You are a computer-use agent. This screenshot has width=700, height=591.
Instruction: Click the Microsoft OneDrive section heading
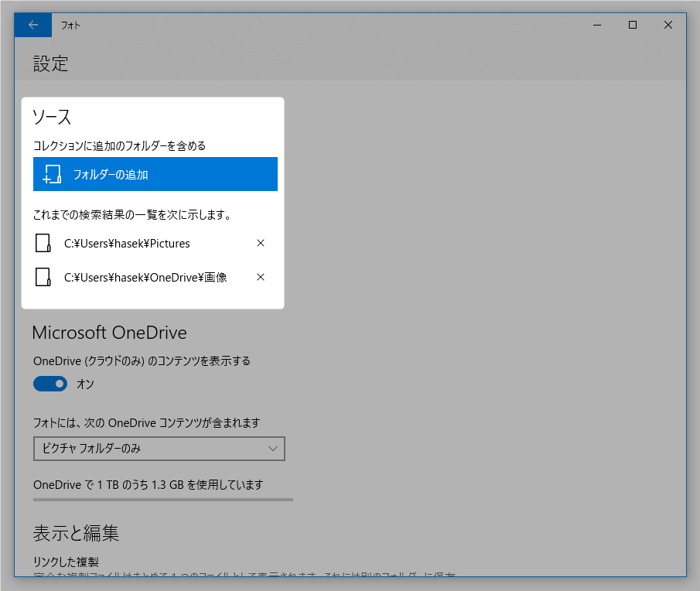(x=109, y=333)
